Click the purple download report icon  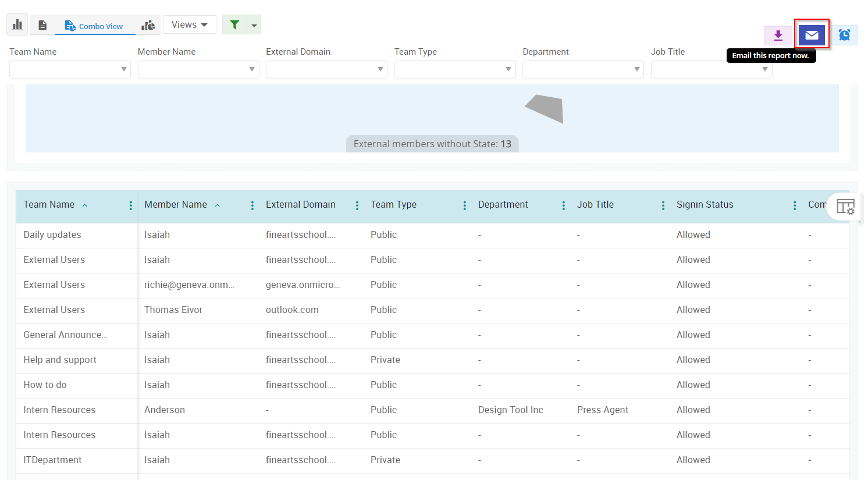coord(778,35)
